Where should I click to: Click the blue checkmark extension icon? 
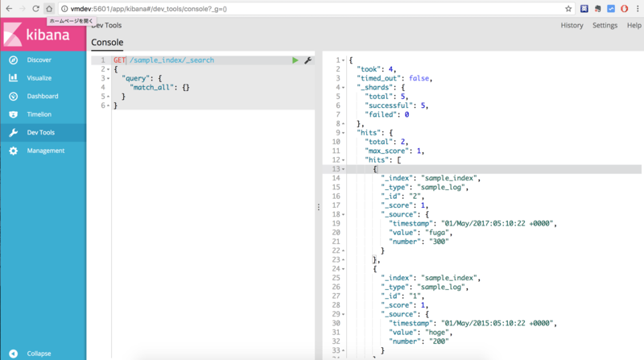coord(611,9)
